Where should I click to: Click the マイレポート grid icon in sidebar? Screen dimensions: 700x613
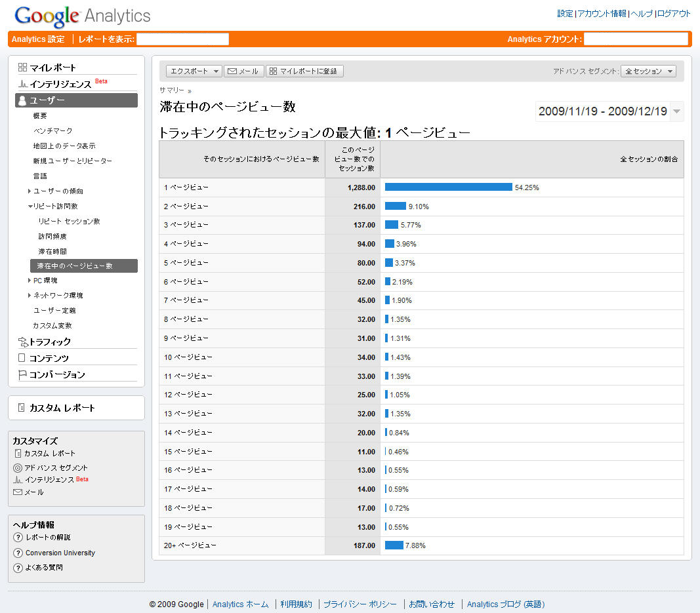[x=22, y=68]
